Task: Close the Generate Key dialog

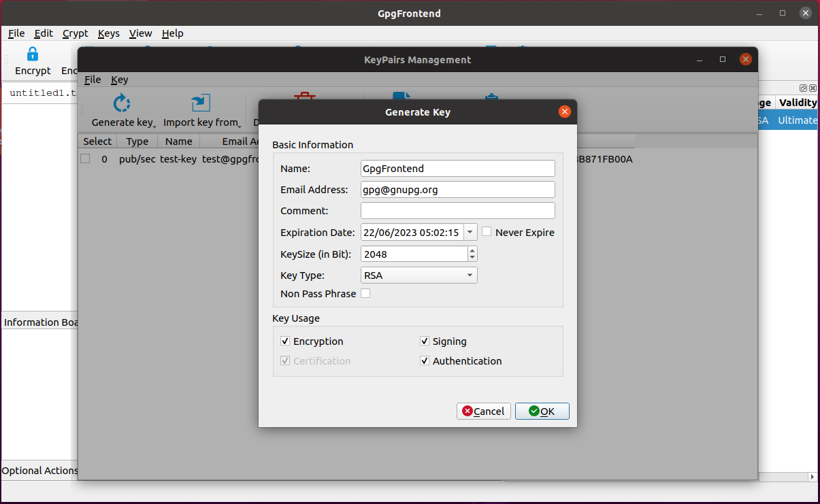Action: click(x=564, y=112)
